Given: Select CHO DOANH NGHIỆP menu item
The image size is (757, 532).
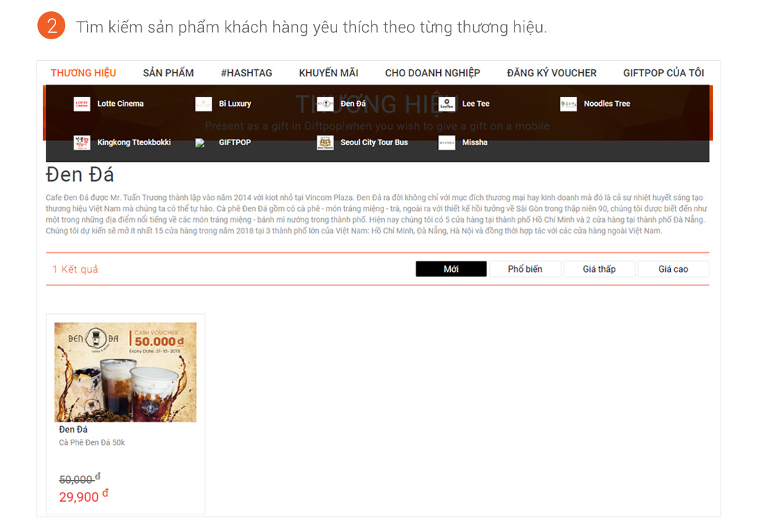Looking at the screenshot, I should 432,73.
